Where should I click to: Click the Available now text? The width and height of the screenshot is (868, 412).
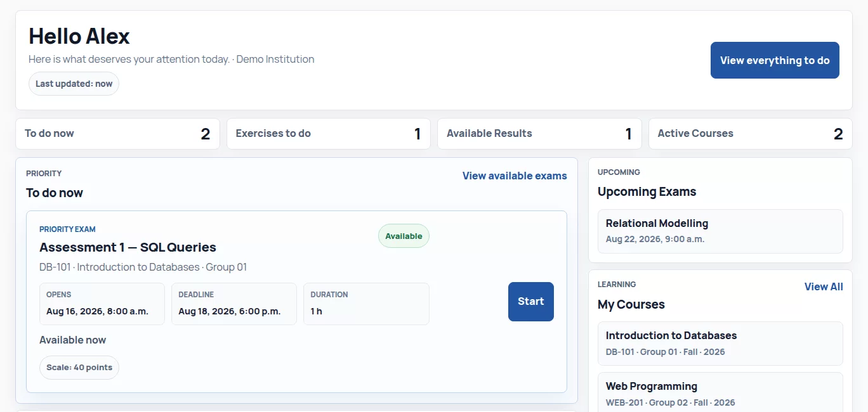(x=72, y=340)
